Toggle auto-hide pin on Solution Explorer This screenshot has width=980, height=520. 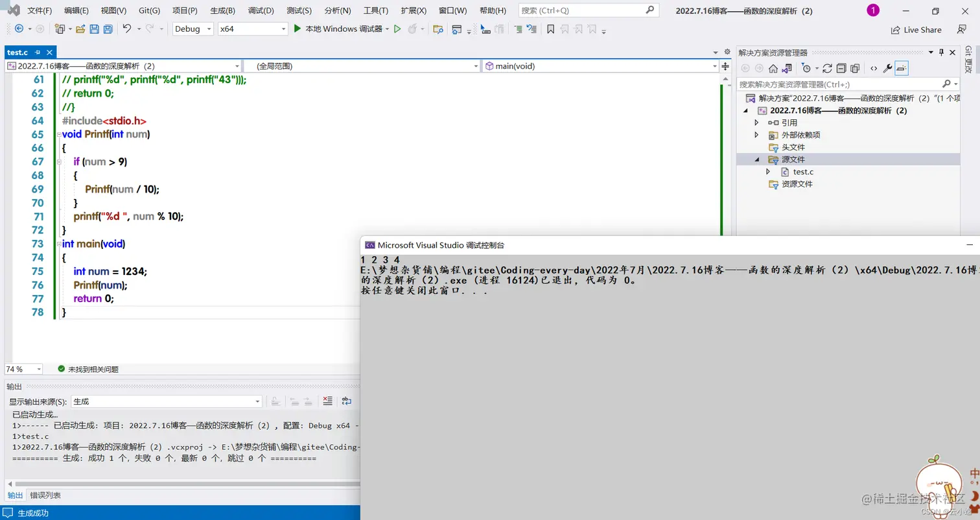click(x=941, y=52)
